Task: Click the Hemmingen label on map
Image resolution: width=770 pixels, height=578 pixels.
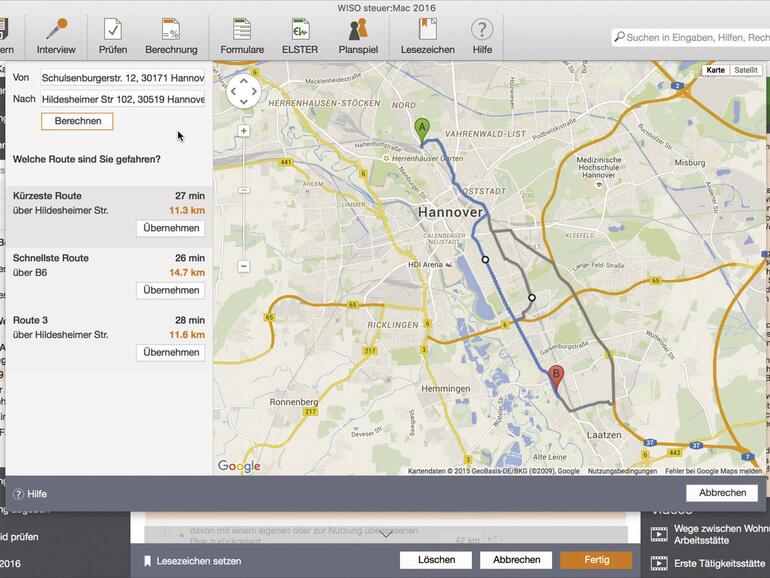Action: pos(445,388)
